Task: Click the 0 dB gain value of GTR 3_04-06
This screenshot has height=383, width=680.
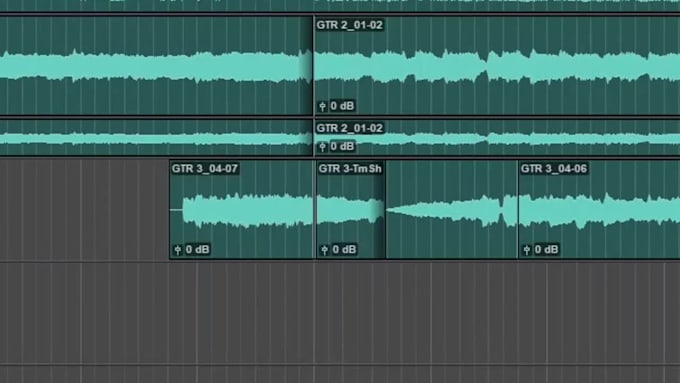Action: tap(546, 250)
